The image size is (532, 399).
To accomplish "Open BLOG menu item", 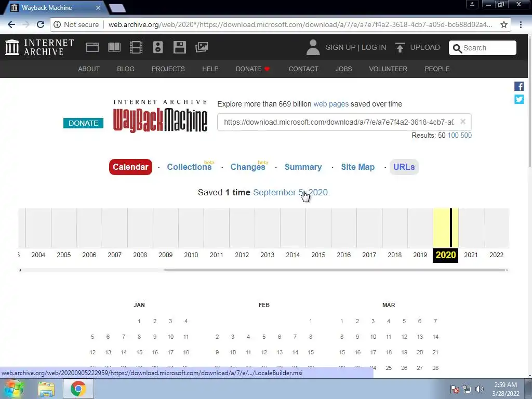I will [126, 69].
